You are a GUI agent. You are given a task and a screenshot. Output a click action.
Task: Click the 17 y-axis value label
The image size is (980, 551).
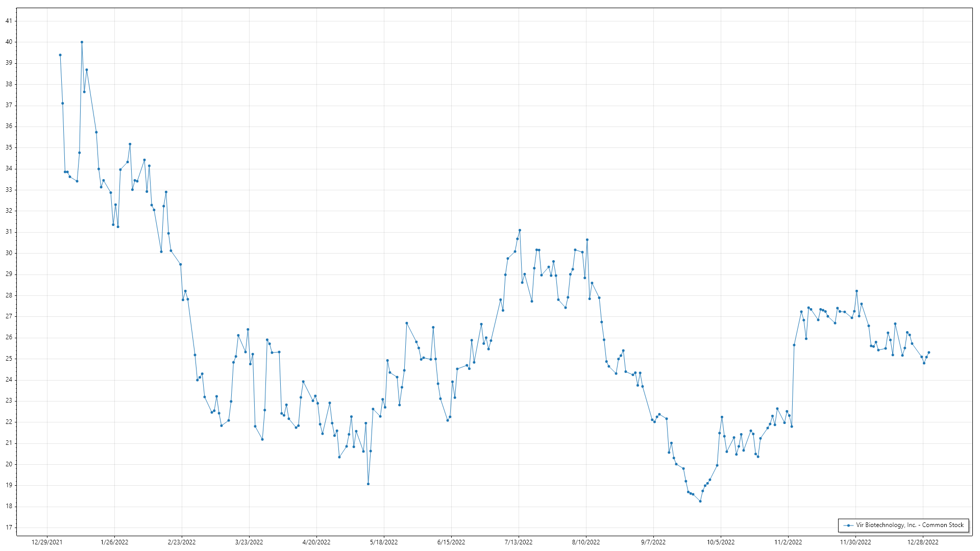[9, 528]
